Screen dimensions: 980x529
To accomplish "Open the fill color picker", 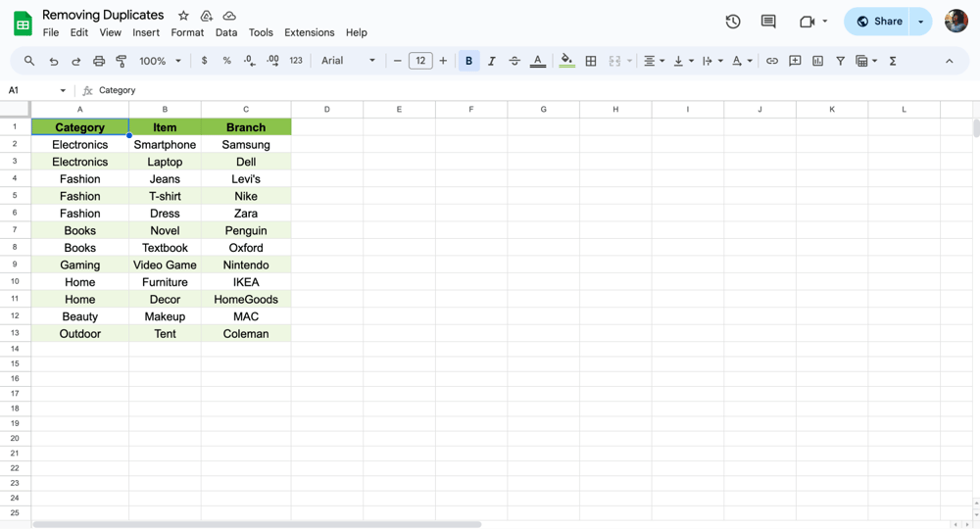I will point(566,61).
